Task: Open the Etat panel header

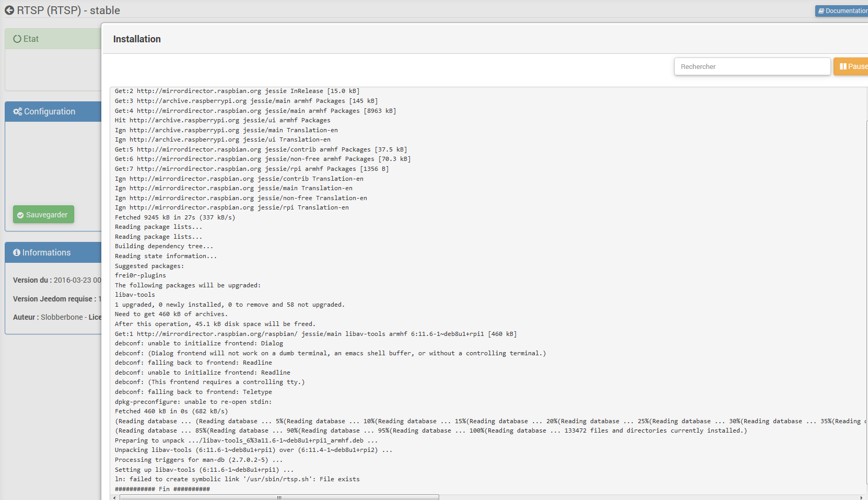Action: pos(53,39)
